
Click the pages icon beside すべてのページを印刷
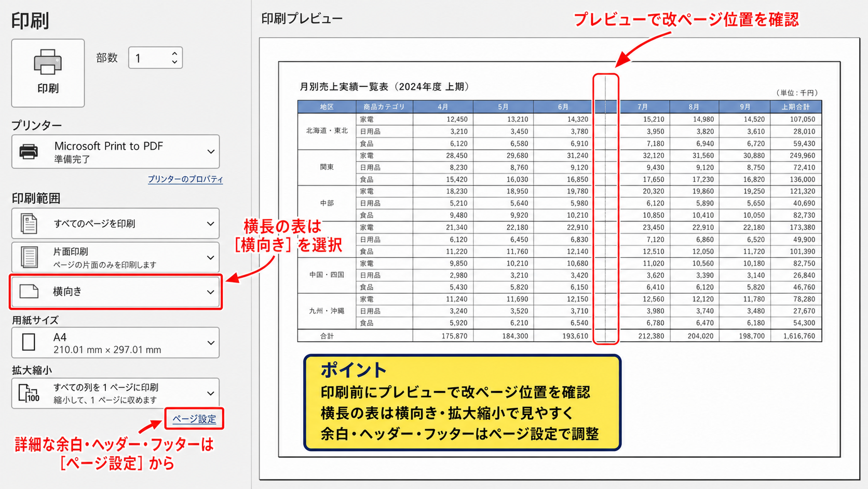pyautogui.click(x=29, y=223)
